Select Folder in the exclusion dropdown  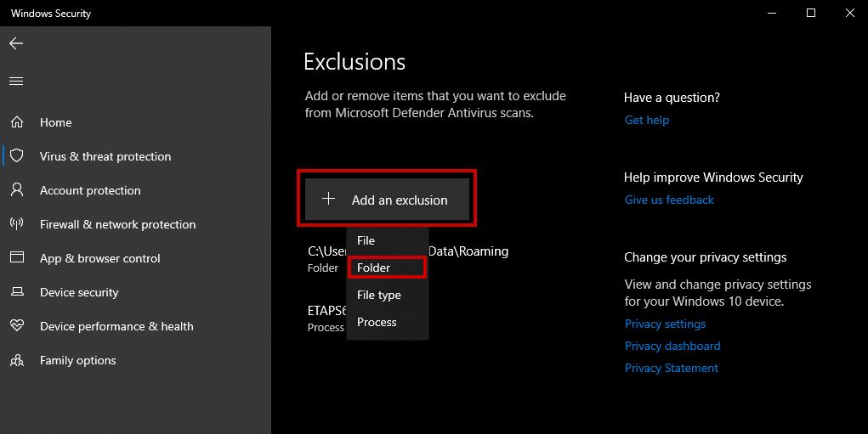[374, 268]
